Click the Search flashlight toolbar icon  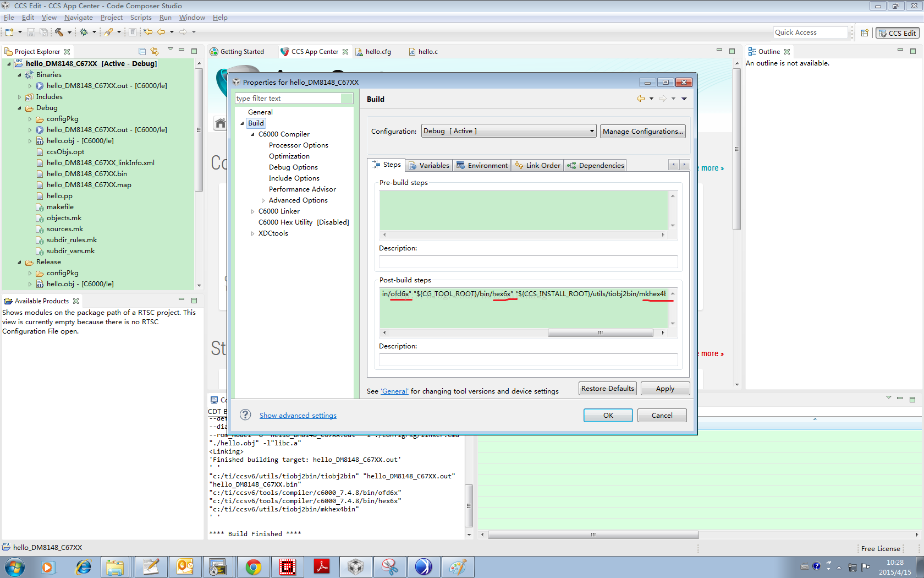coord(109,32)
